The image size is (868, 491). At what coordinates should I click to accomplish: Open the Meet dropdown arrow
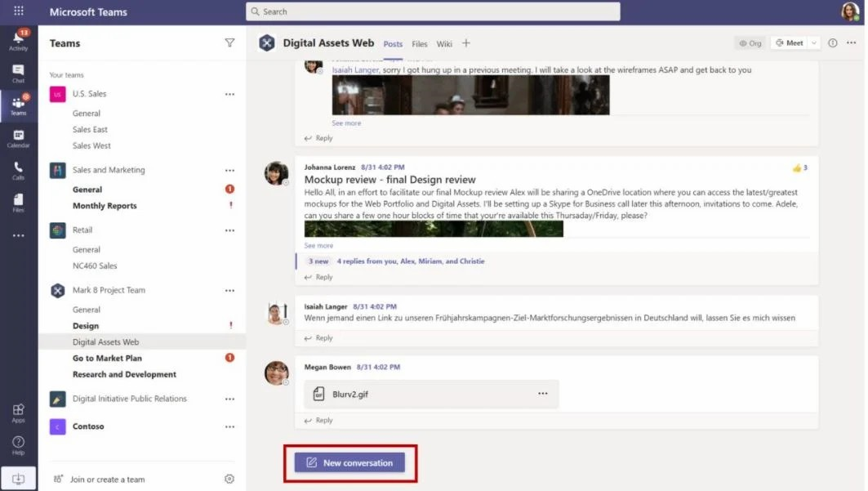pos(814,43)
